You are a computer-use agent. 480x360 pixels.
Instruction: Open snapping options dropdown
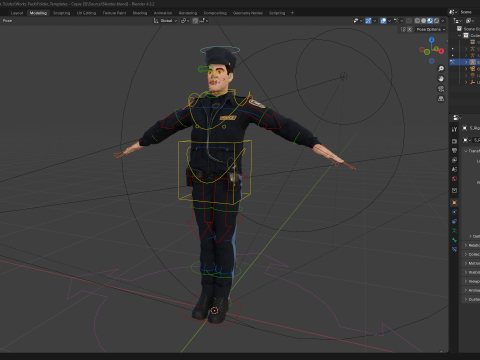tap(204, 21)
